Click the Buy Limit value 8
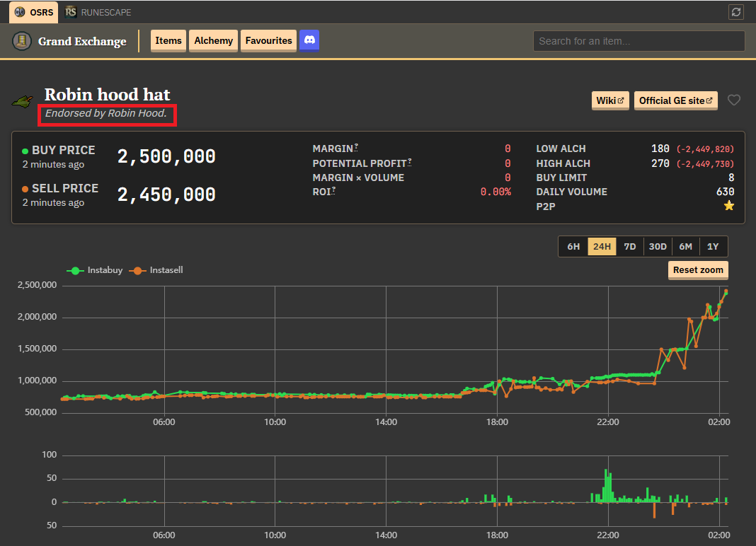The image size is (756, 546). [731, 178]
